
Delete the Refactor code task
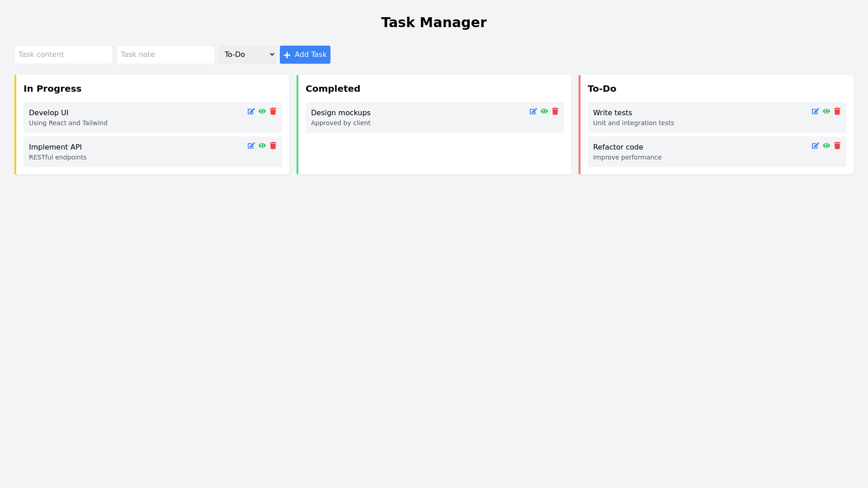click(837, 145)
